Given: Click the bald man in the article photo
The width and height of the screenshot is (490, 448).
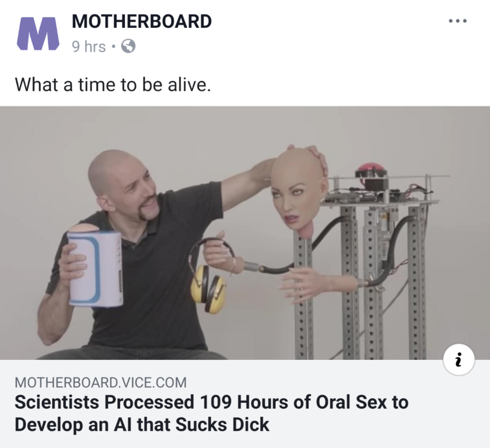Looking at the screenshot, I should click(x=124, y=185).
